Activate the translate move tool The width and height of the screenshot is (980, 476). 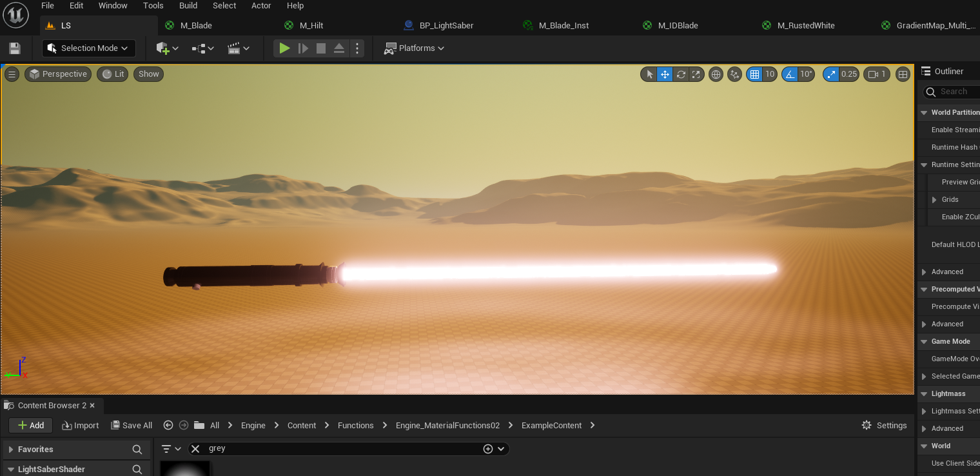665,74
